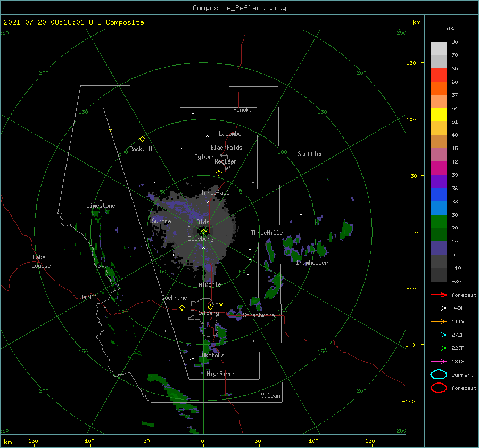This screenshot has width=479, height=448.
Task: Select the bright green 20-30 dBZ swatch
Action: [x=439, y=222]
